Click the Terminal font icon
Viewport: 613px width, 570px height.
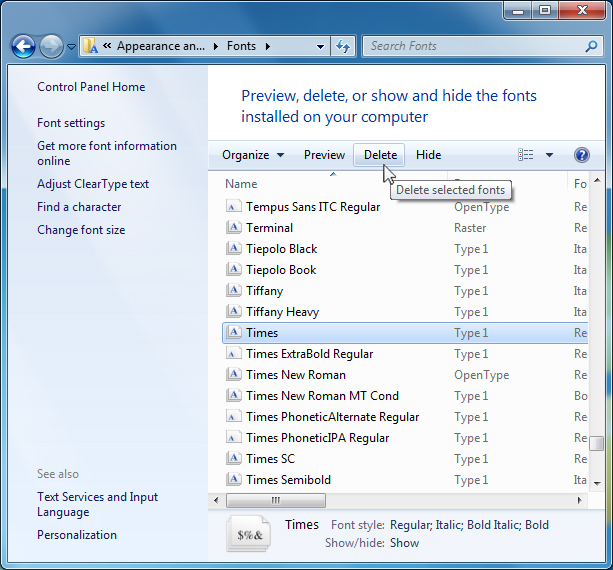click(233, 227)
